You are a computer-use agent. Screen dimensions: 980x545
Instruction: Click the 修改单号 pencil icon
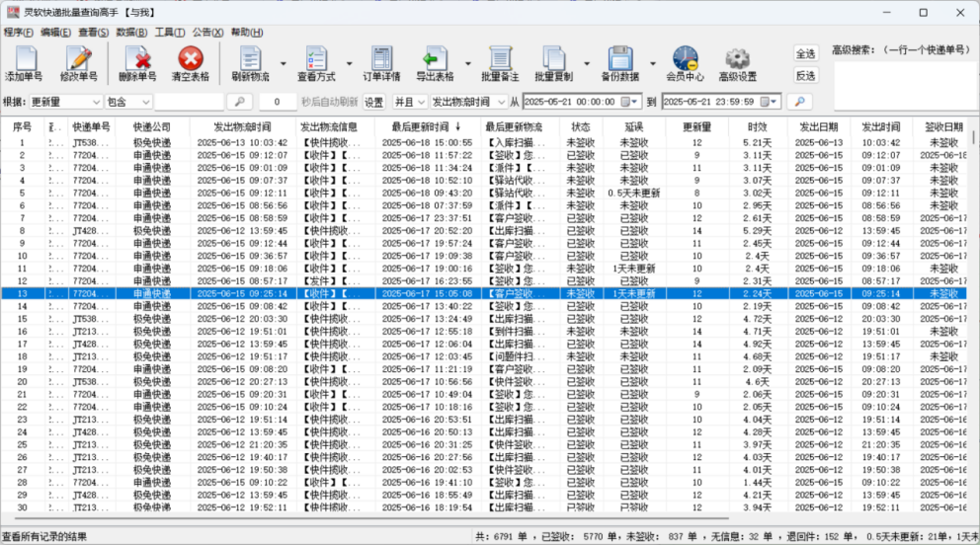[79, 58]
